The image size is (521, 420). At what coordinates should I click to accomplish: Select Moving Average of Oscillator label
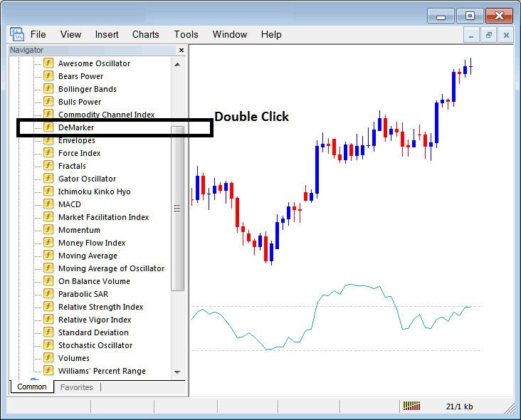click(111, 268)
